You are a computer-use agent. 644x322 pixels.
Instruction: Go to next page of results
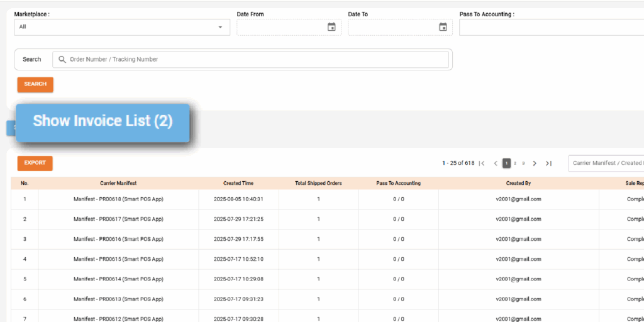tap(535, 164)
